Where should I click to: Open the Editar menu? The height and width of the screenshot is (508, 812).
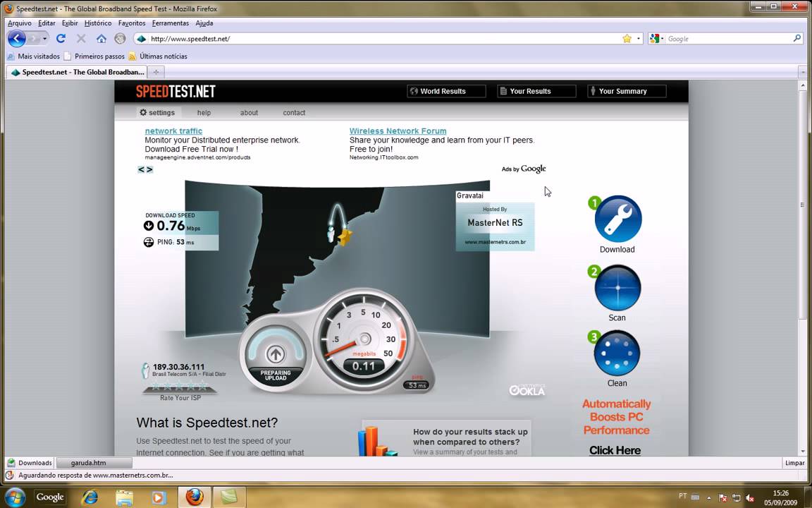[x=47, y=23]
